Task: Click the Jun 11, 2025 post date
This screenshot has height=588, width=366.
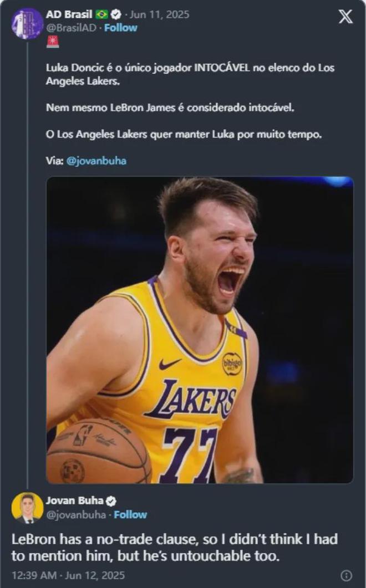Action: 159,15
